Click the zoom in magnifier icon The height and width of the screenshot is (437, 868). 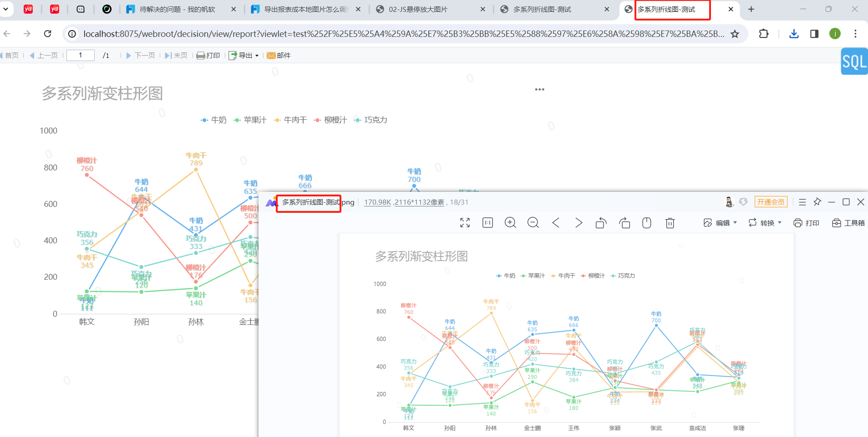[510, 223]
